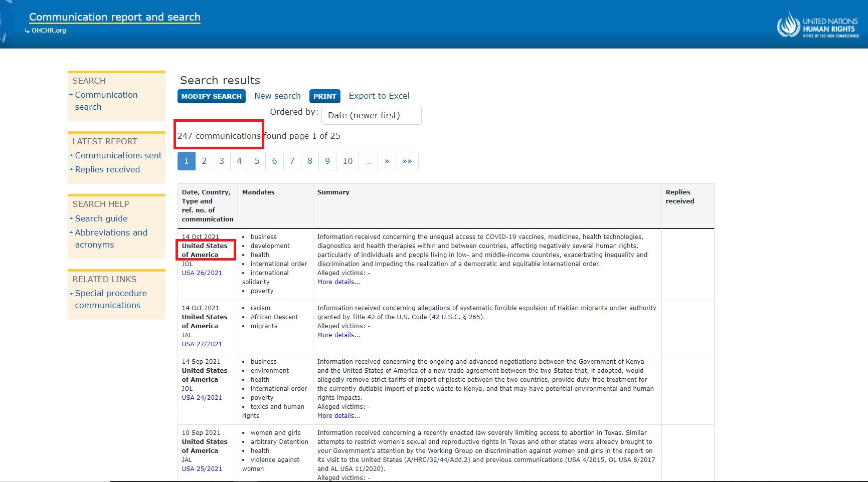This screenshot has width=868, height=482.
Task: Open the OHCHR.org link
Action: click(49, 31)
